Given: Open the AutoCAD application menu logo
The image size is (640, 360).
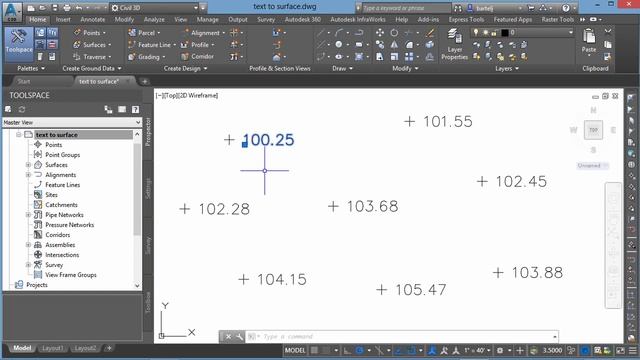Looking at the screenshot, I should (12, 11).
